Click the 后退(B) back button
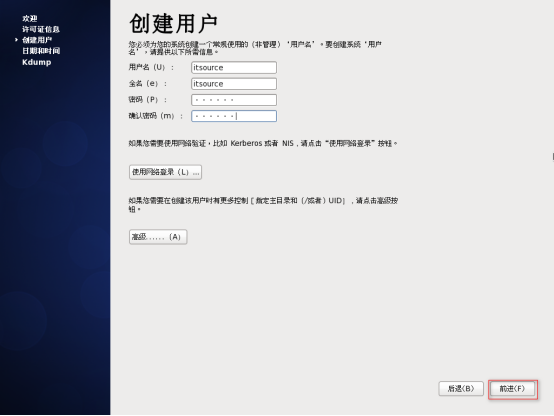 point(461,389)
